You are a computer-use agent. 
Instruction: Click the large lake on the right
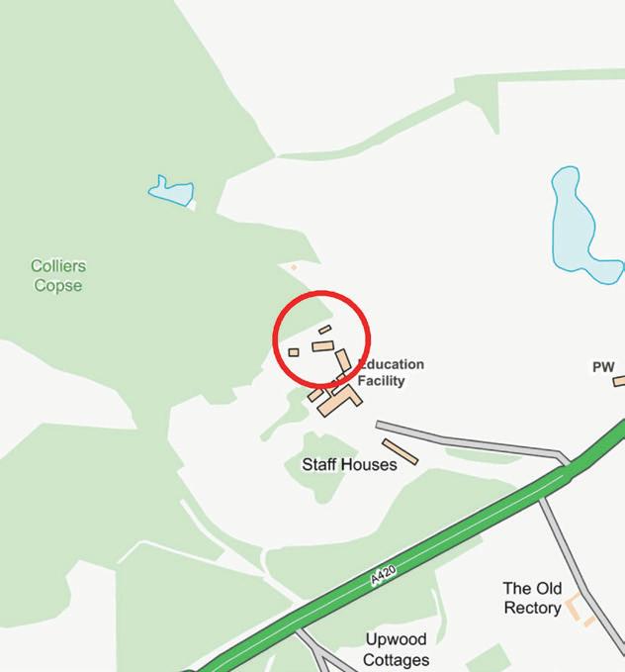582,225
